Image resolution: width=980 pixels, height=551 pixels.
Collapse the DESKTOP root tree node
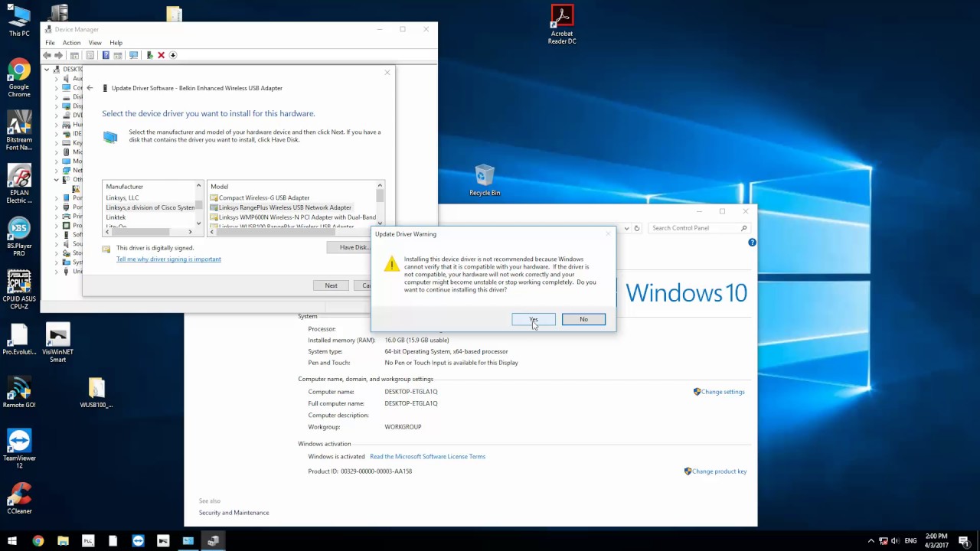47,70
